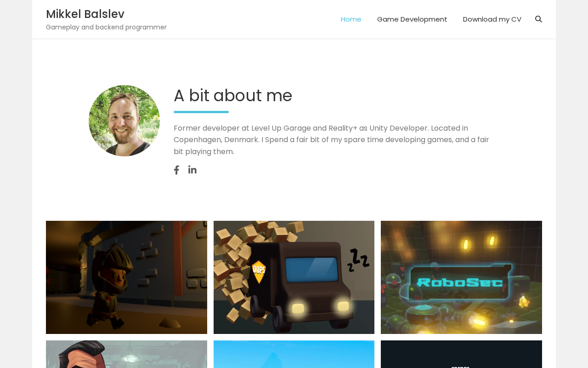The image size is (588, 368).
Task: Select the Home menu item
Action: [351, 19]
